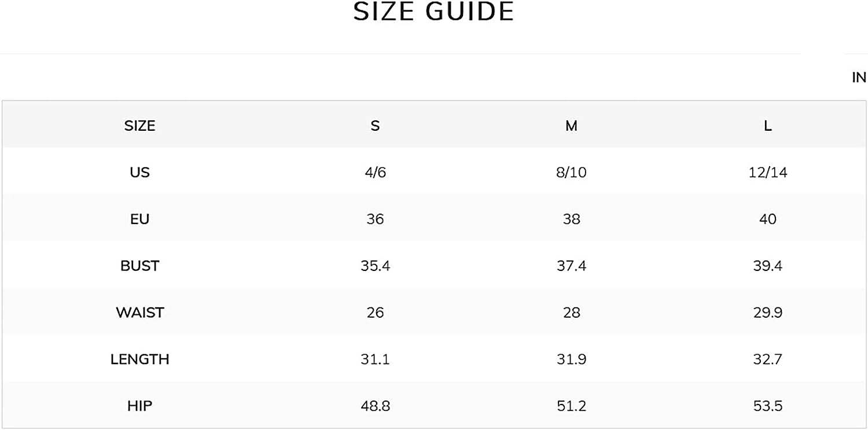Select the US 8/10 cell
868x430 pixels.
(571, 172)
